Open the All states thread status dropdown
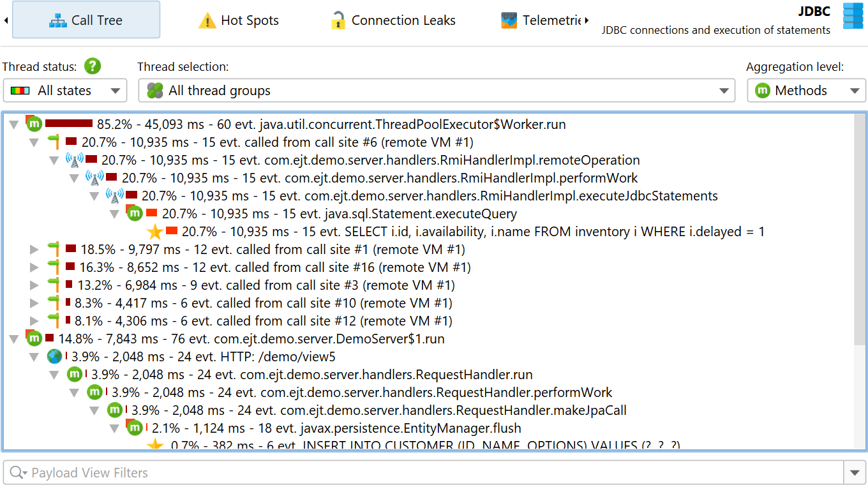 (65, 91)
